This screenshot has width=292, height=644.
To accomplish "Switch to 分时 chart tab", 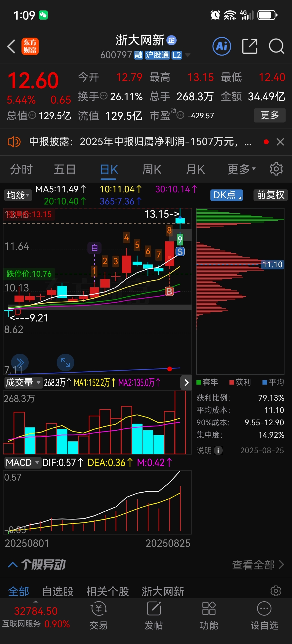I will [x=21, y=170].
